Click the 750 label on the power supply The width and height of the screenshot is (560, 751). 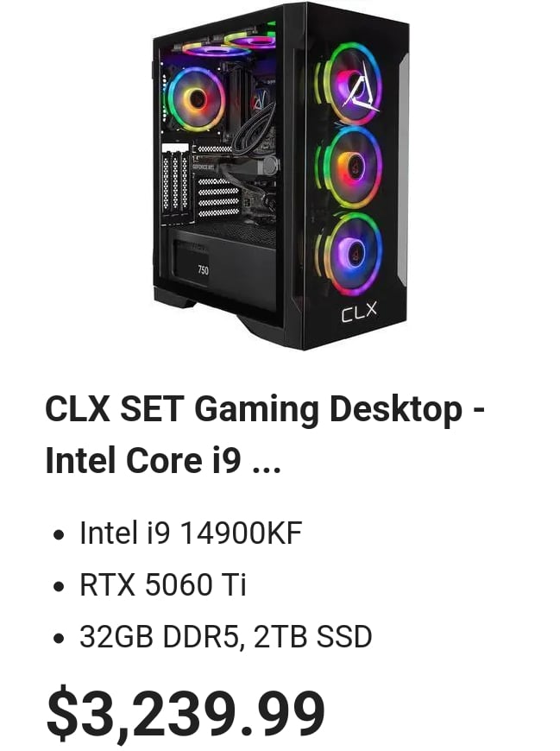click(203, 269)
